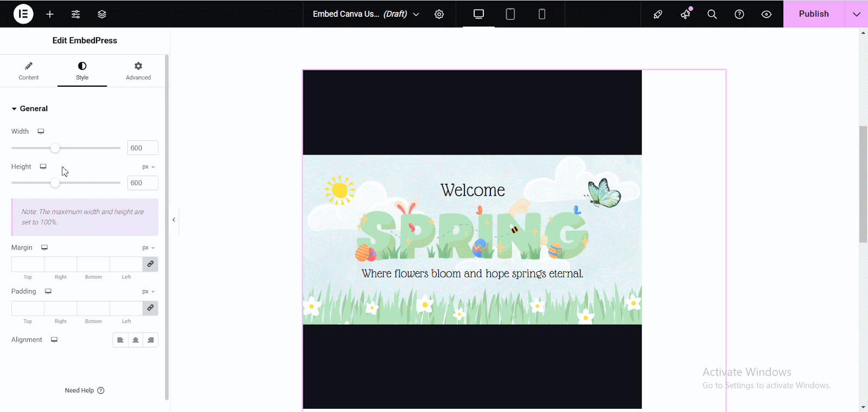This screenshot has width=868, height=412.
Task: Switch to desktop preview mode
Action: click(478, 14)
